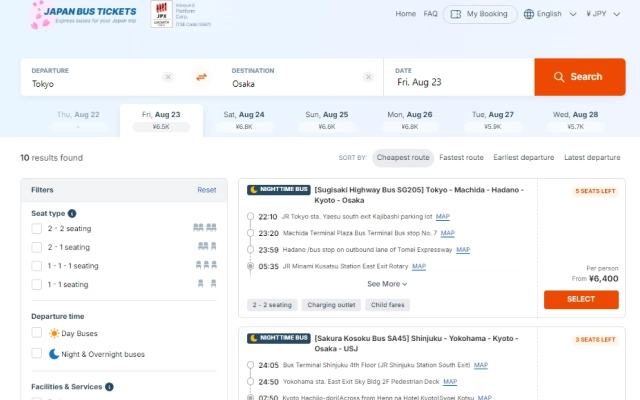
Task: Expand See More stops for Sugisaki bus
Action: point(387,284)
